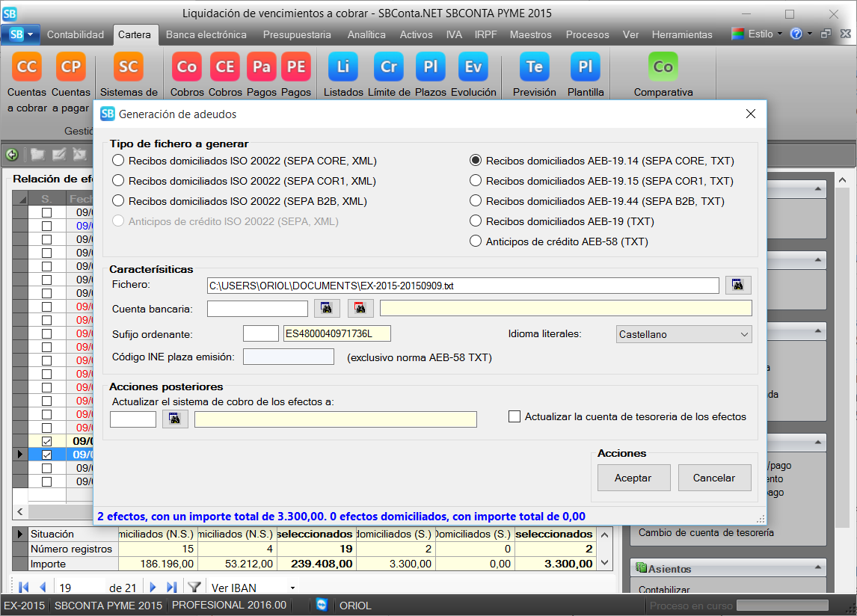Open the Maestros menu tab

530,34
